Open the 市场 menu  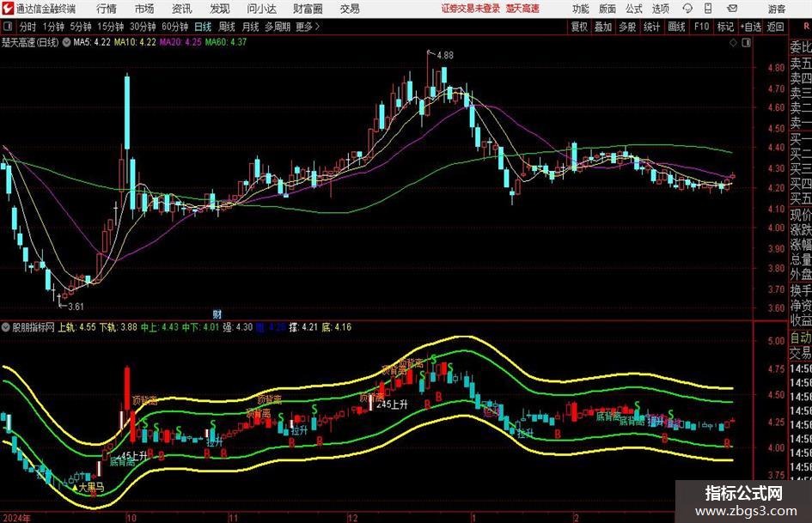pos(144,9)
